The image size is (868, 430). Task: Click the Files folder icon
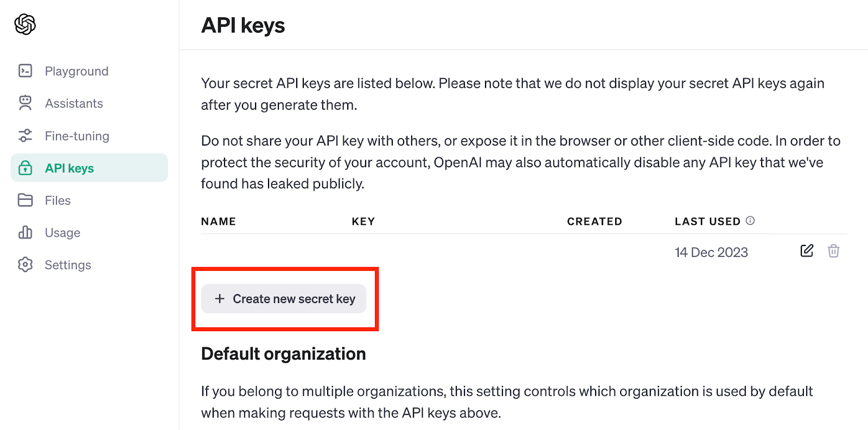(x=25, y=200)
